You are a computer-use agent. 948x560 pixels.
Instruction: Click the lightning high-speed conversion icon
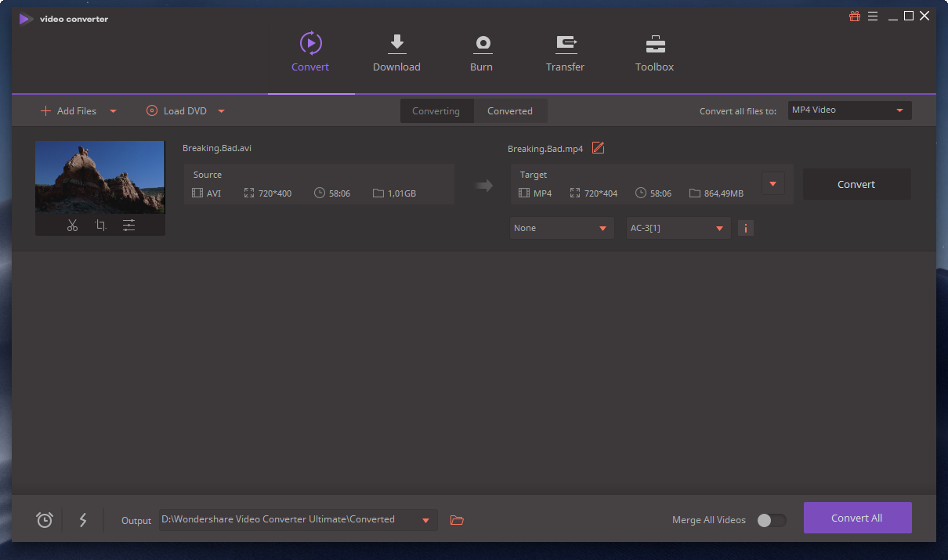point(83,519)
